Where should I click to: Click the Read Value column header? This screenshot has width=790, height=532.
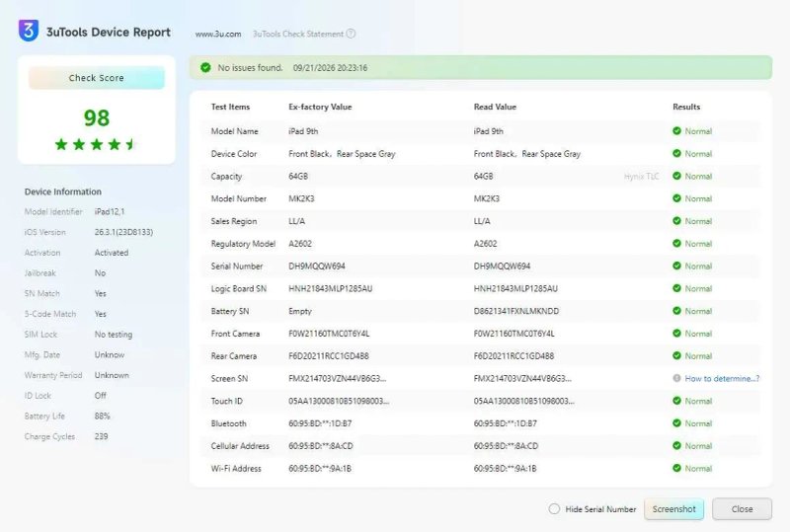click(x=495, y=107)
